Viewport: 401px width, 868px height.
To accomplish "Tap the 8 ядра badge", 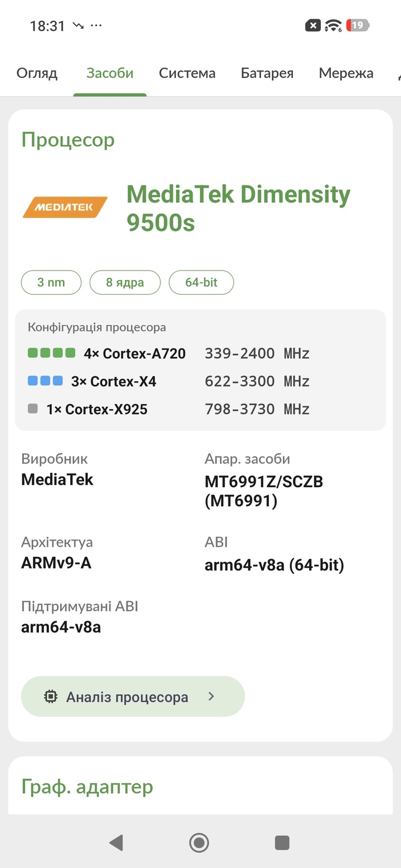I will (125, 282).
